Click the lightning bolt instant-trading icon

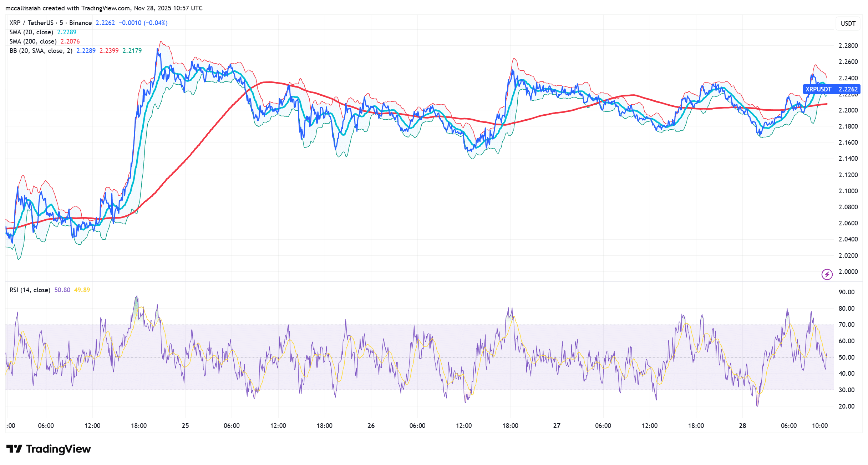point(827,275)
